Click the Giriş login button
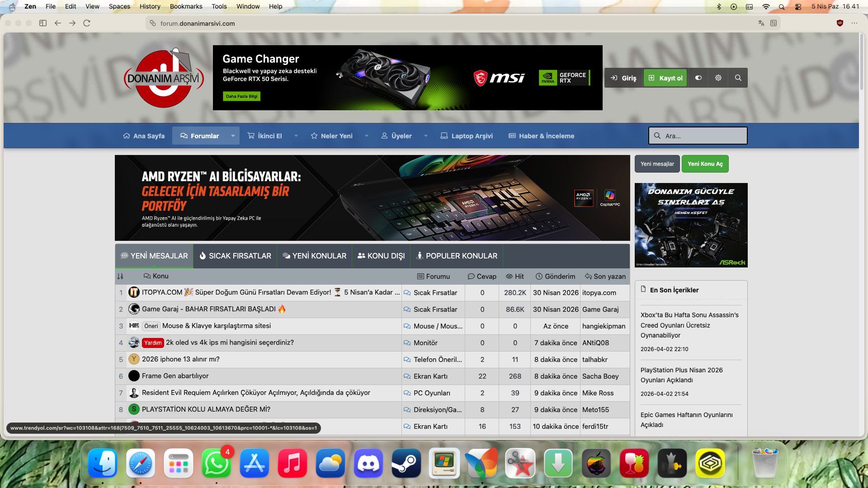Viewport: 868px width, 488px height. 624,78
